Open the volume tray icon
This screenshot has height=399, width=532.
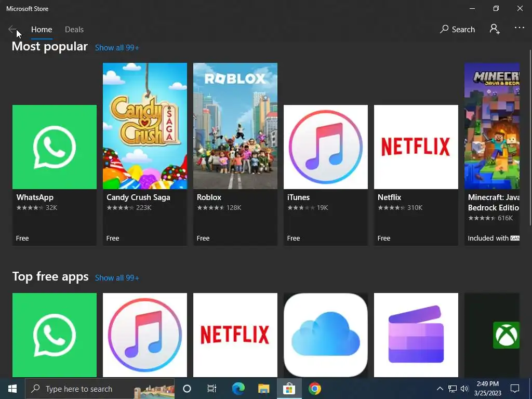(x=464, y=389)
